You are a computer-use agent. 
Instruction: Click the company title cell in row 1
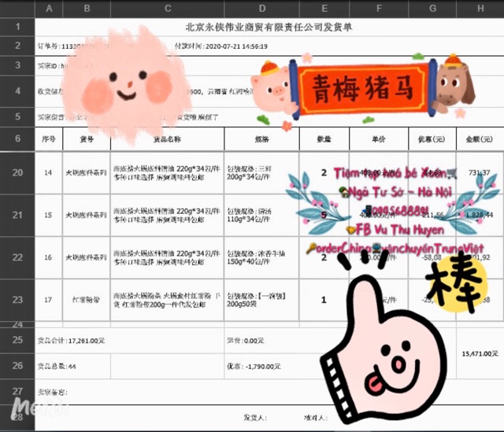(x=269, y=26)
